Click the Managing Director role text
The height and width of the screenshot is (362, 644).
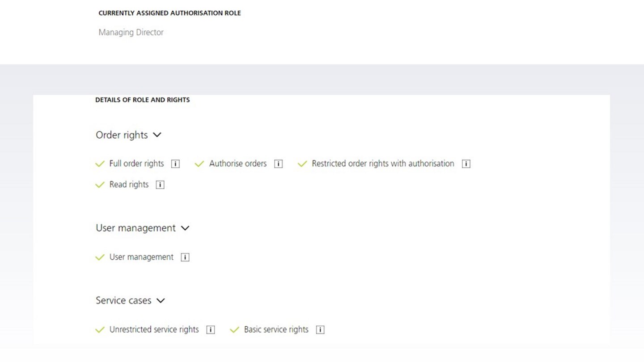click(x=131, y=32)
